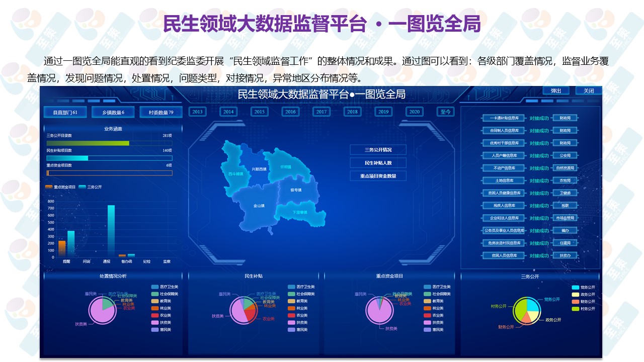Choose the 2018 year filter
The image size is (644, 362).
pos(352,112)
